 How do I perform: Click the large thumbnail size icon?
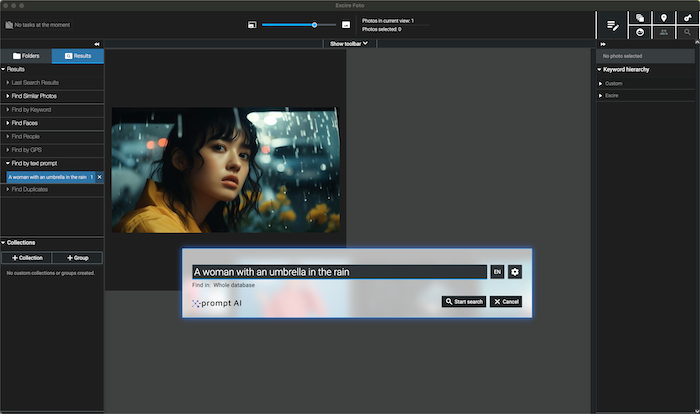[x=346, y=24]
